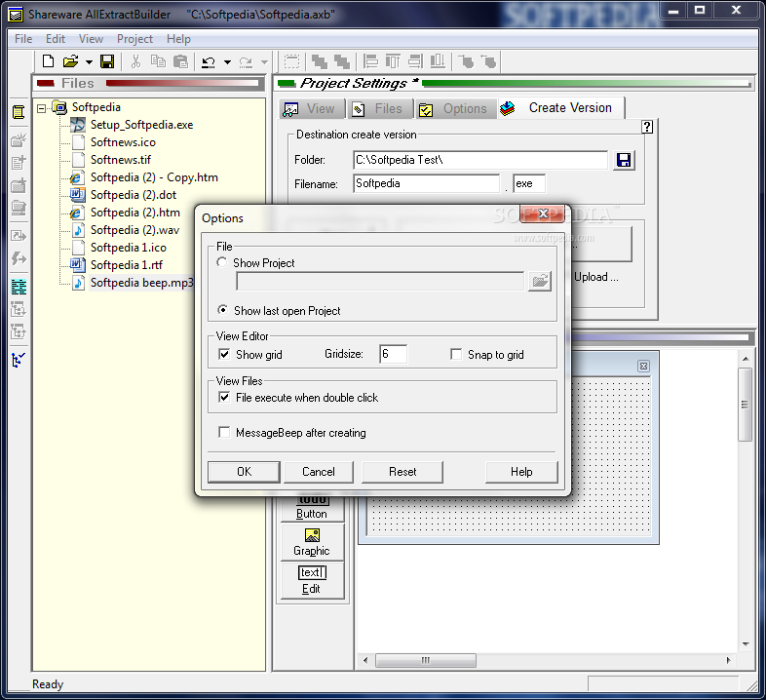Open the Help menu
Screen dimensions: 766x700
(x=178, y=39)
